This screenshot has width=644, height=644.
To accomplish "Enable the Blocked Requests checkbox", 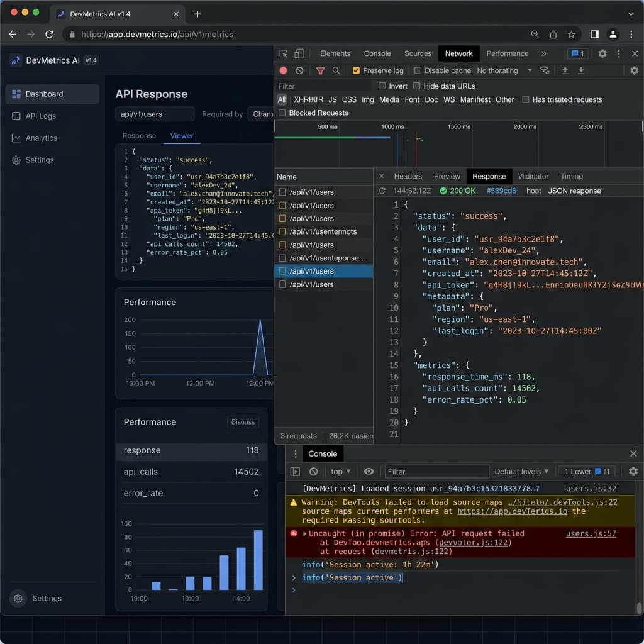I will coord(282,113).
